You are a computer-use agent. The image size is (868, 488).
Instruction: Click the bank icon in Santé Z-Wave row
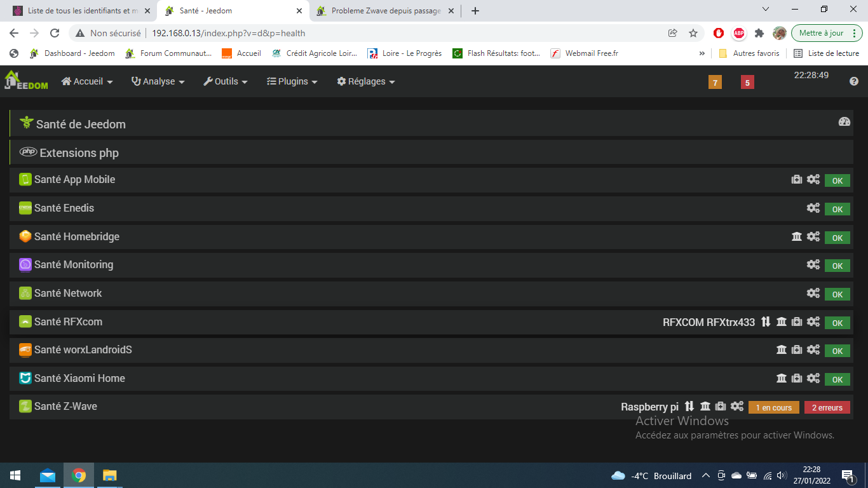click(705, 407)
